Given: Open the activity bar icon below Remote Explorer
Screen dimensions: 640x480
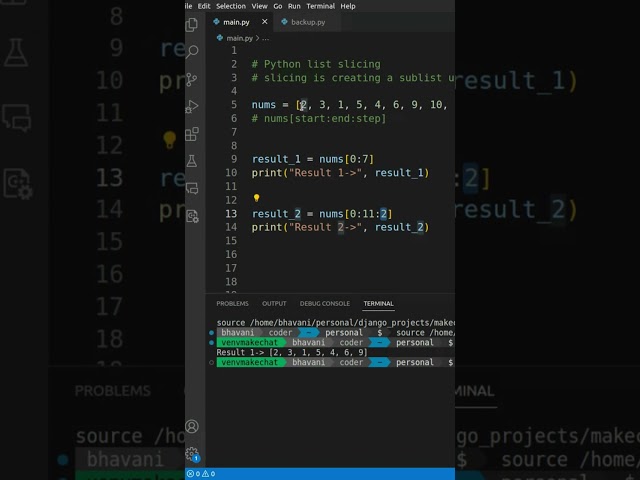Looking at the screenshot, I should pyautogui.click(x=192, y=216).
